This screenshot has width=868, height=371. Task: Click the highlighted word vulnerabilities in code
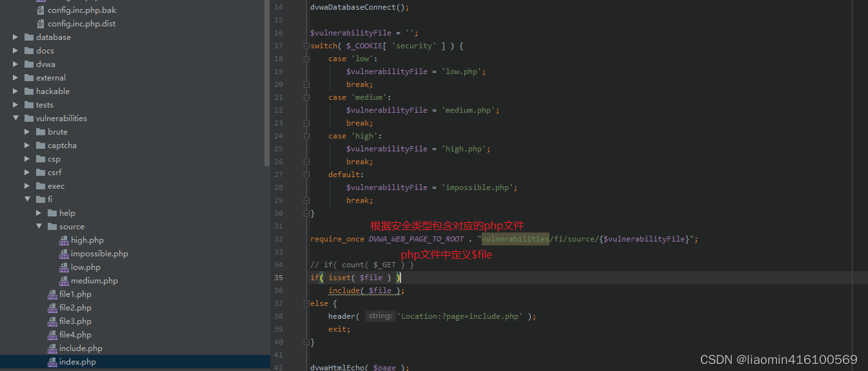click(515, 239)
